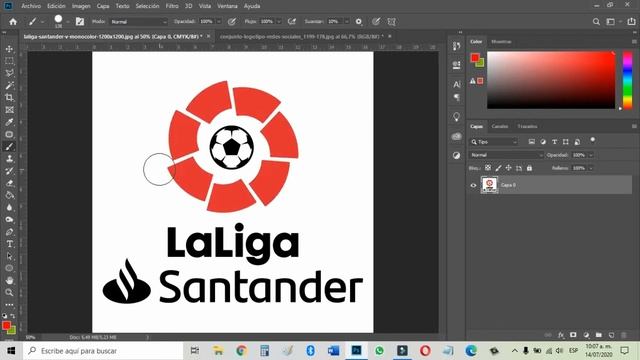640x360 pixels.
Task: Open the Libraries cloud panel icon
Action: click(x=456, y=136)
